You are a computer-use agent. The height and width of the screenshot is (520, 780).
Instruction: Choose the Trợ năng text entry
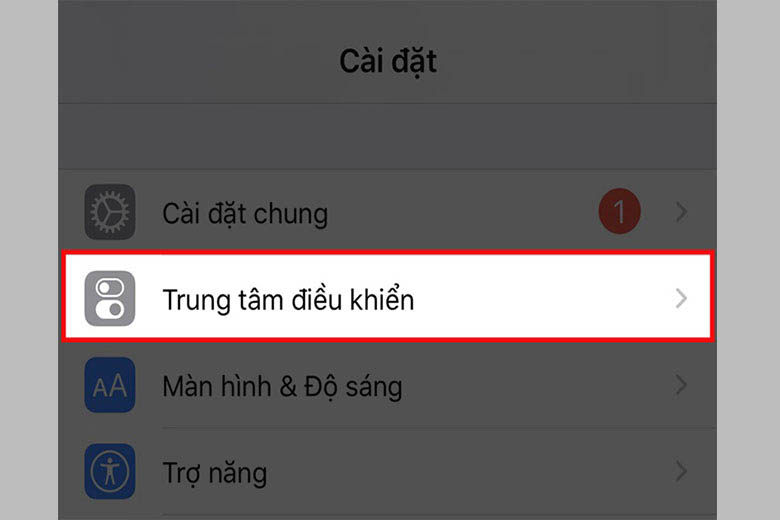click(215, 473)
